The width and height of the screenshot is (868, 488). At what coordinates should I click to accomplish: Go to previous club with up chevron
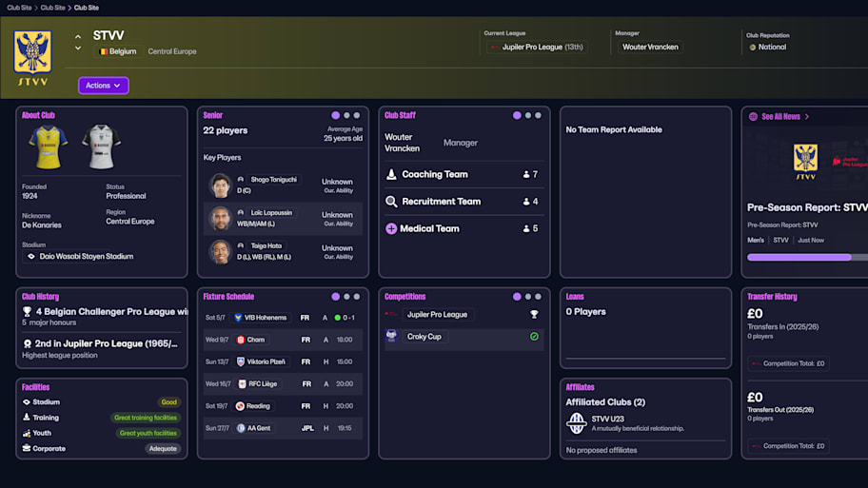[x=78, y=36]
